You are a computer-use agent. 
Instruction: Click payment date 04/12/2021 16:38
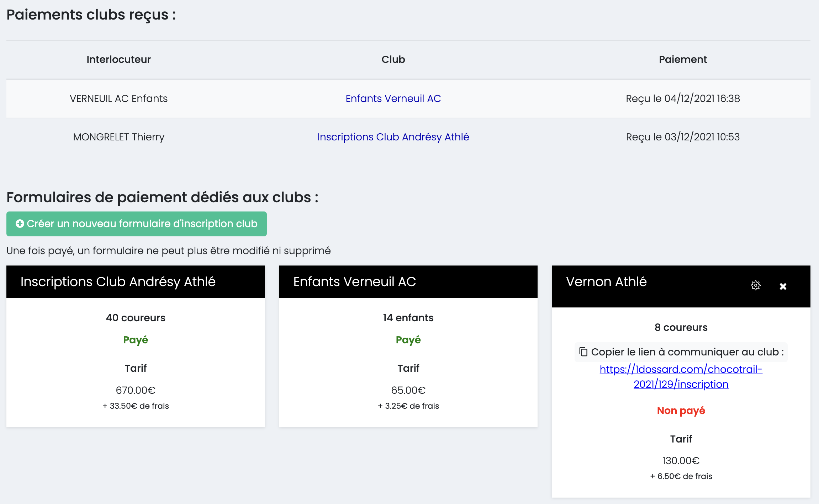click(682, 98)
